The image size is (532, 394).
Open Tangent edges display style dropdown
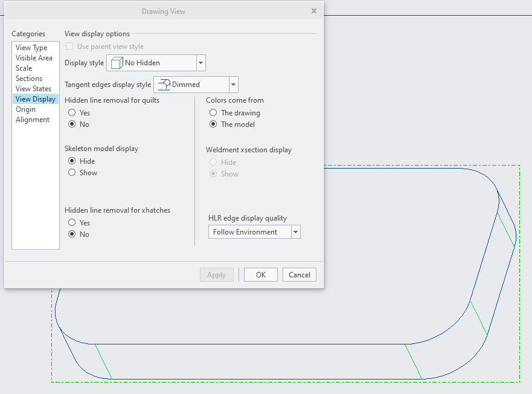click(234, 85)
